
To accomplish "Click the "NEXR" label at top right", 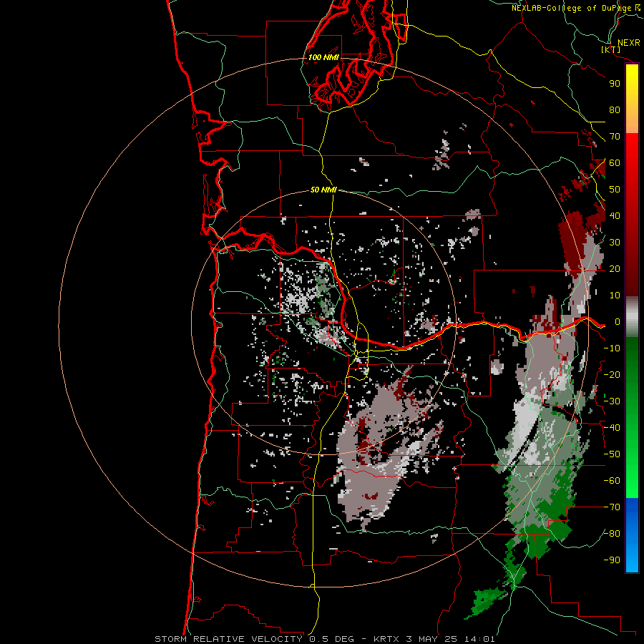I will 628,43.
